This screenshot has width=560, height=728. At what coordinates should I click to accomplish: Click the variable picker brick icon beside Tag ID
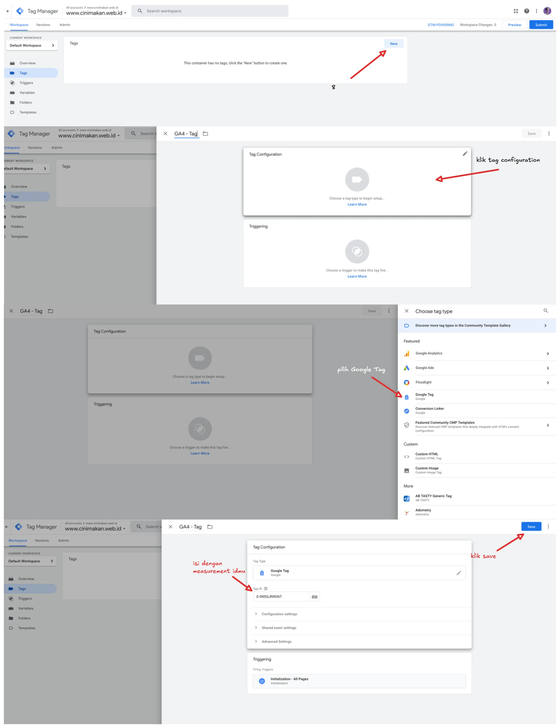tap(314, 596)
